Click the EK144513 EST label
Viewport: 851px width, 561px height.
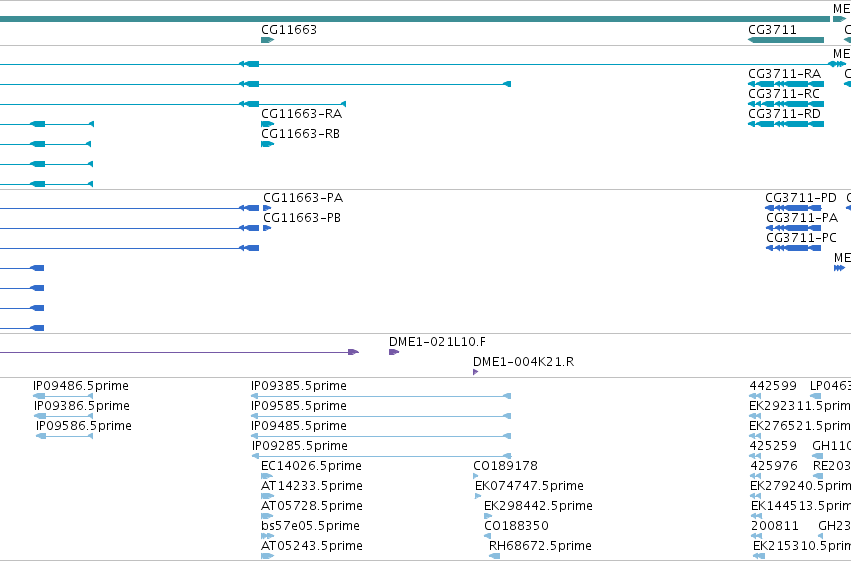(801, 506)
